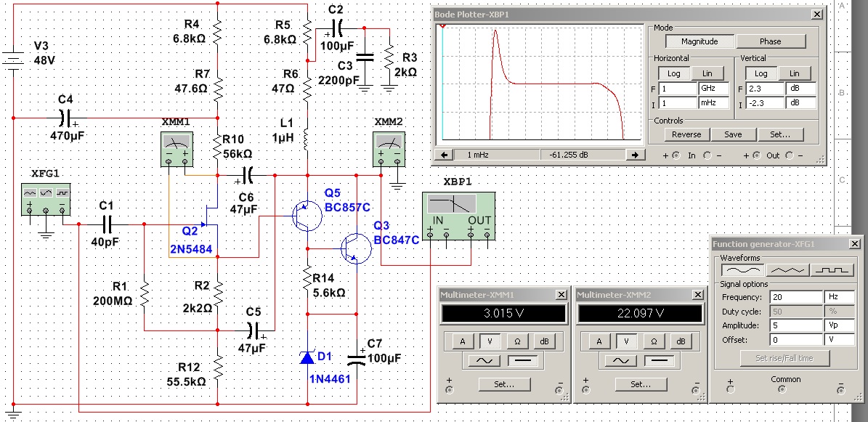Select V measurement on Multimeter-XMM2
The height and width of the screenshot is (422, 868).
pos(626,341)
